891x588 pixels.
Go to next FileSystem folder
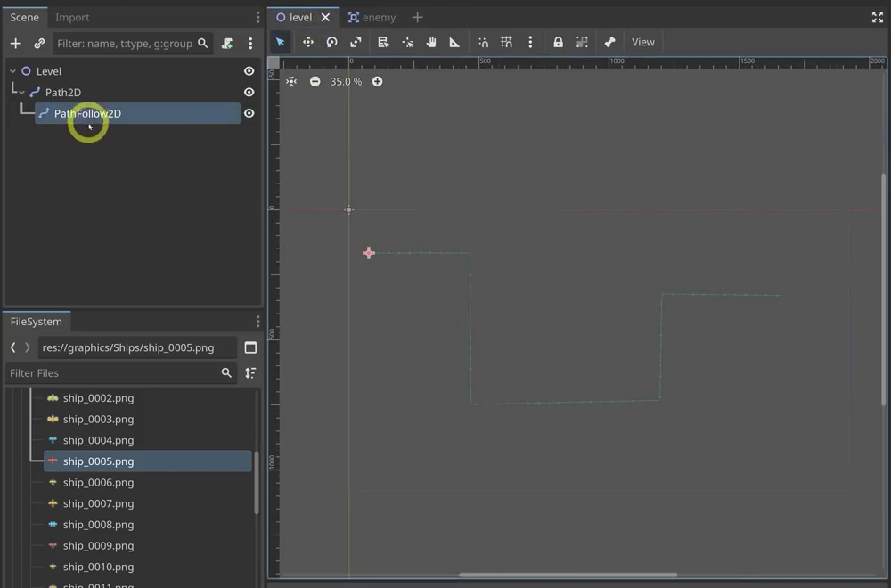click(27, 347)
